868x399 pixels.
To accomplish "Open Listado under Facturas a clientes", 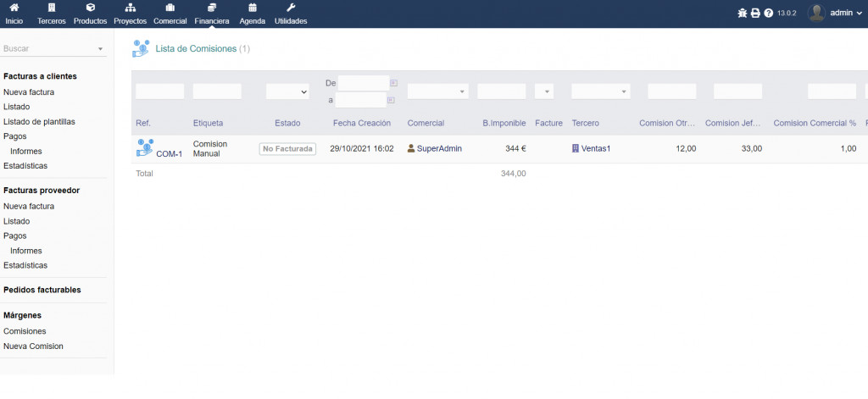I will pos(17,107).
